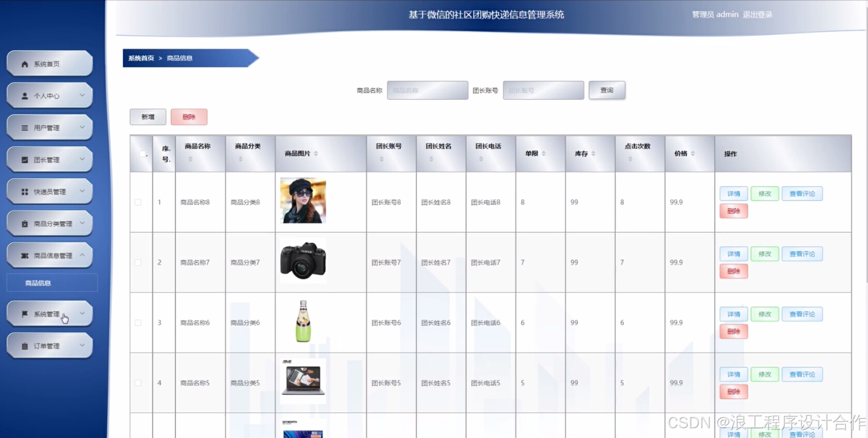Click the flag icon beside 系统管理
Viewport: 868px width, 438px height.
24,314
